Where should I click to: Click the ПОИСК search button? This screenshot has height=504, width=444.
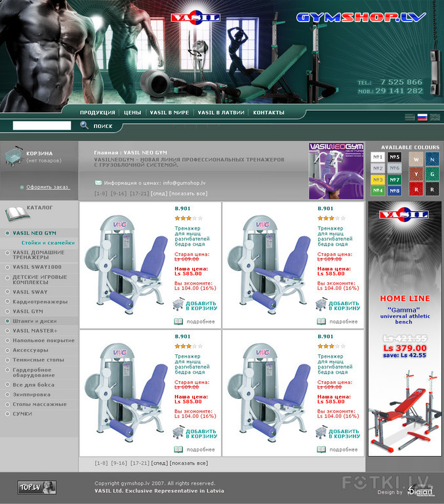103,126
